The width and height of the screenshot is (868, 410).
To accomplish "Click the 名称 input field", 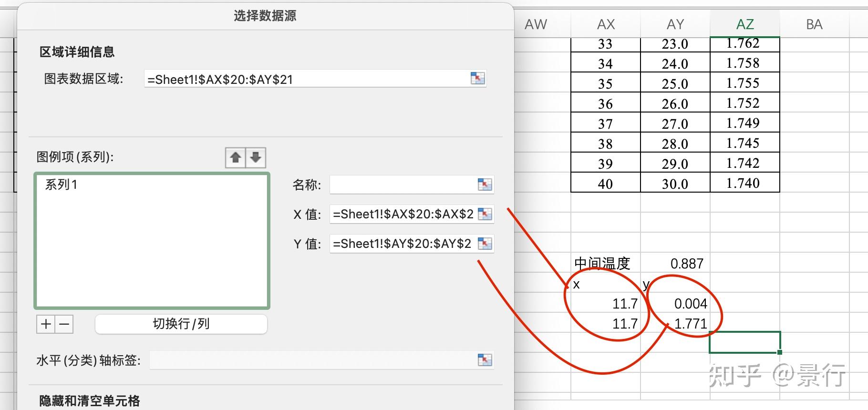I will point(412,184).
